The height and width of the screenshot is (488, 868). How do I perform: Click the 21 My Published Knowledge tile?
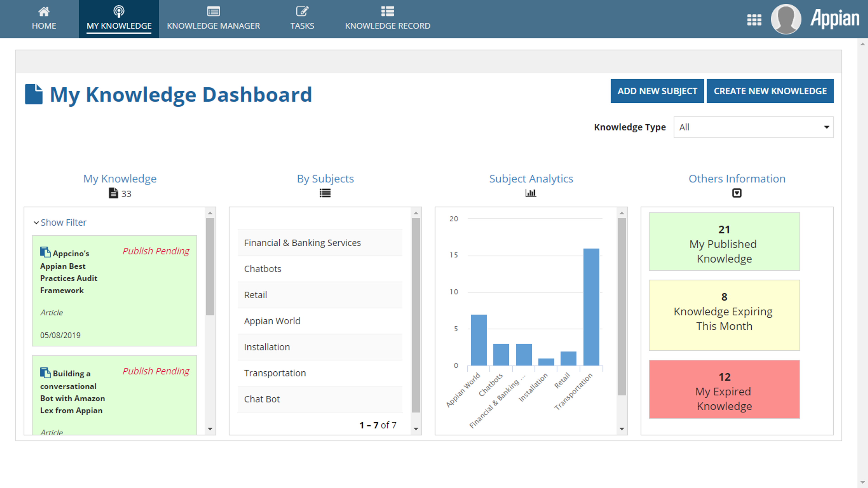point(724,242)
